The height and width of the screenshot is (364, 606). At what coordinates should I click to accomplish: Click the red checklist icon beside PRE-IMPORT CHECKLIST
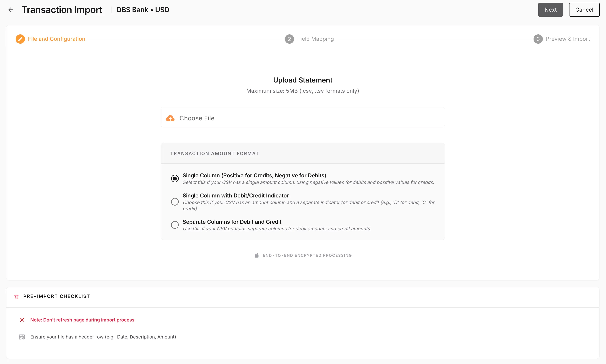(x=16, y=297)
